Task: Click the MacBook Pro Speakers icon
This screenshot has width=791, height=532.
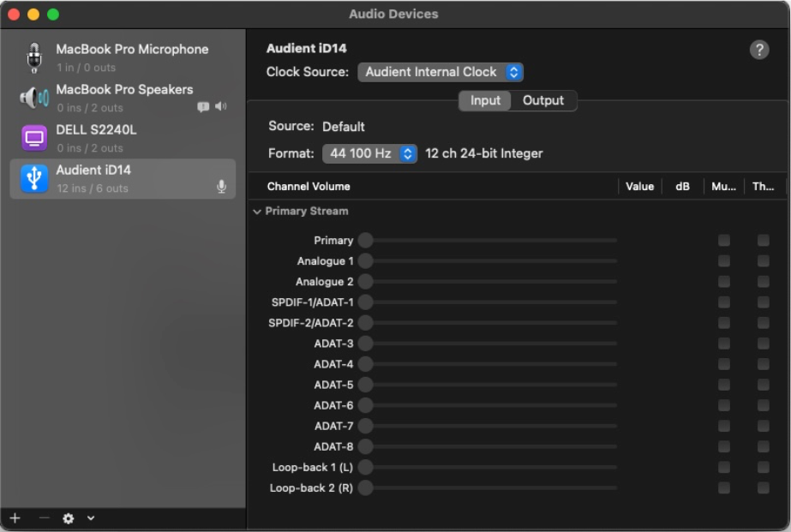Action: [x=34, y=98]
